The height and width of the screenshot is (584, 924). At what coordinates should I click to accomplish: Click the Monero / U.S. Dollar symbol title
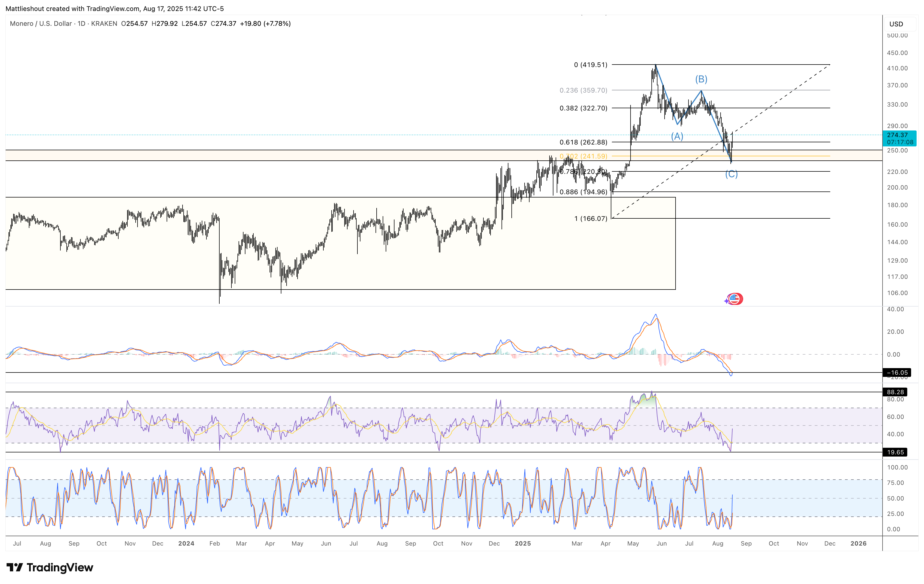tap(41, 23)
